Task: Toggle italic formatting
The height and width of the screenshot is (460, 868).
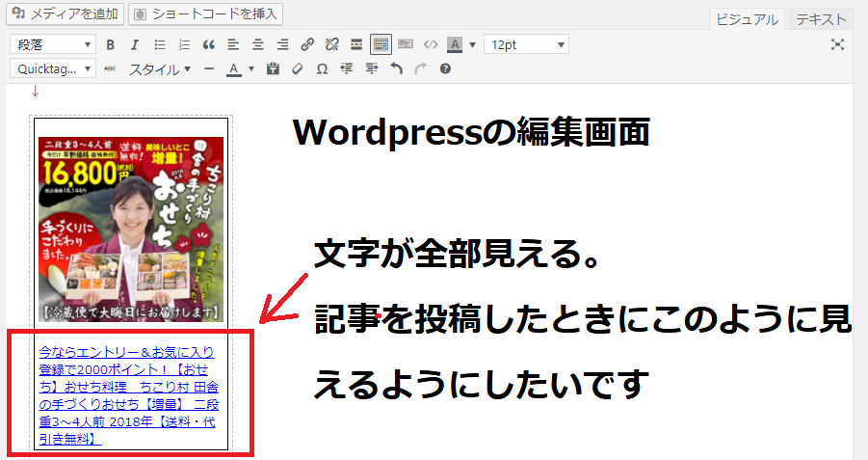Action: click(135, 45)
